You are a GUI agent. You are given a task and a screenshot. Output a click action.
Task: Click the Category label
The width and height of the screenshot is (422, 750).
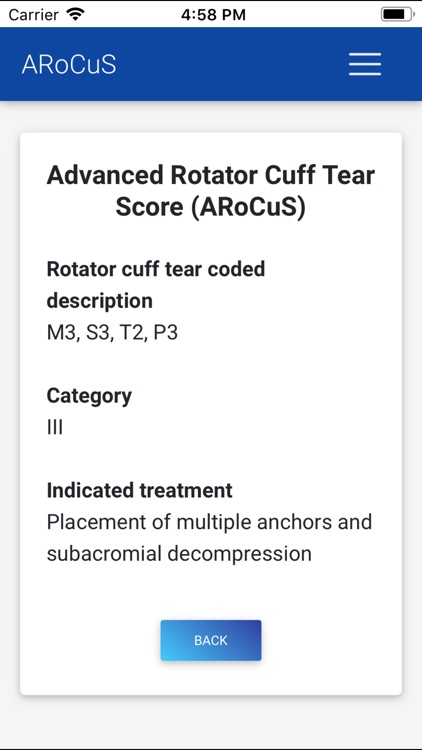[89, 396]
